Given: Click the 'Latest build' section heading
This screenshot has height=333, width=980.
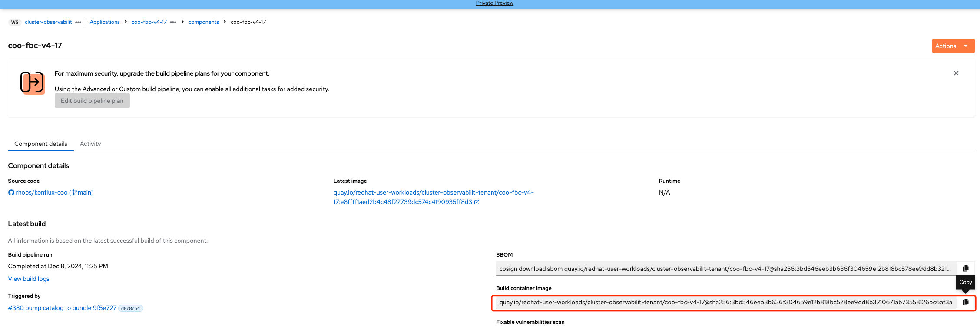Looking at the screenshot, I should [27, 224].
